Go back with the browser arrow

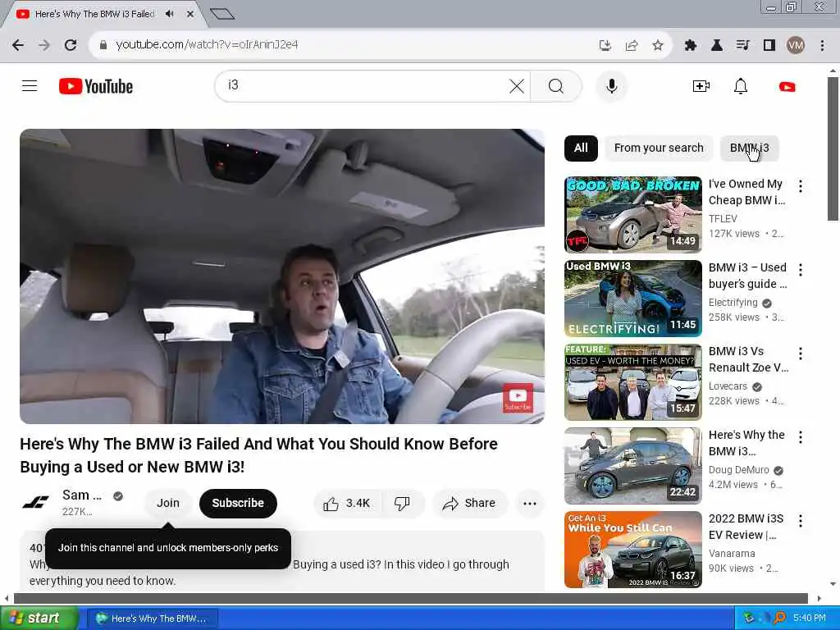tap(18, 45)
